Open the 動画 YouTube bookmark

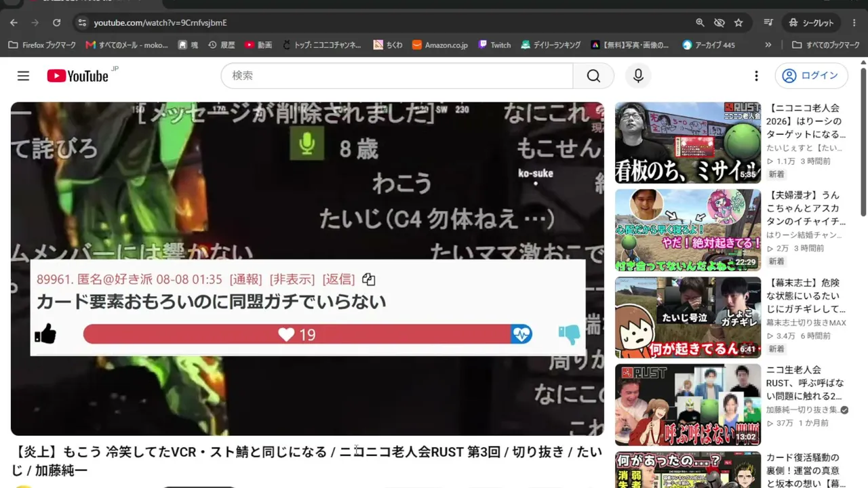(x=258, y=45)
